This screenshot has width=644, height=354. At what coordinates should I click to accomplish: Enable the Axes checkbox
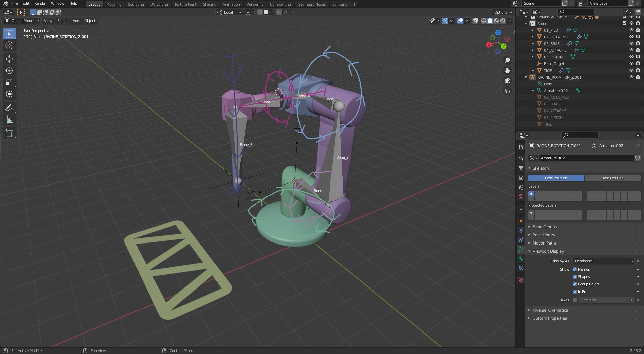(575, 300)
